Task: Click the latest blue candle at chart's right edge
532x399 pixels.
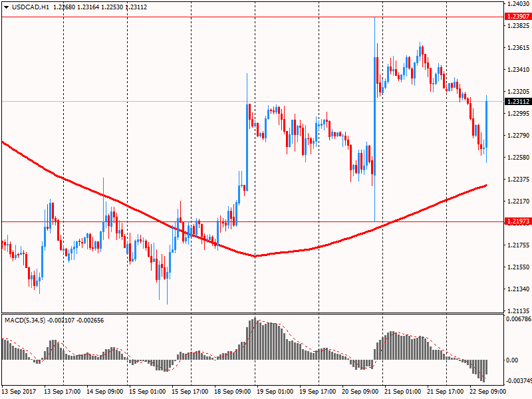Action: click(x=487, y=124)
